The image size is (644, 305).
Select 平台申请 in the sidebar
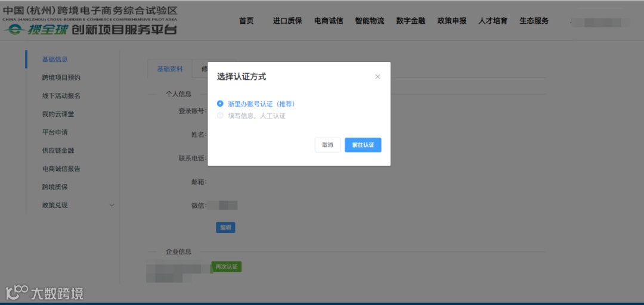click(x=55, y=132)
